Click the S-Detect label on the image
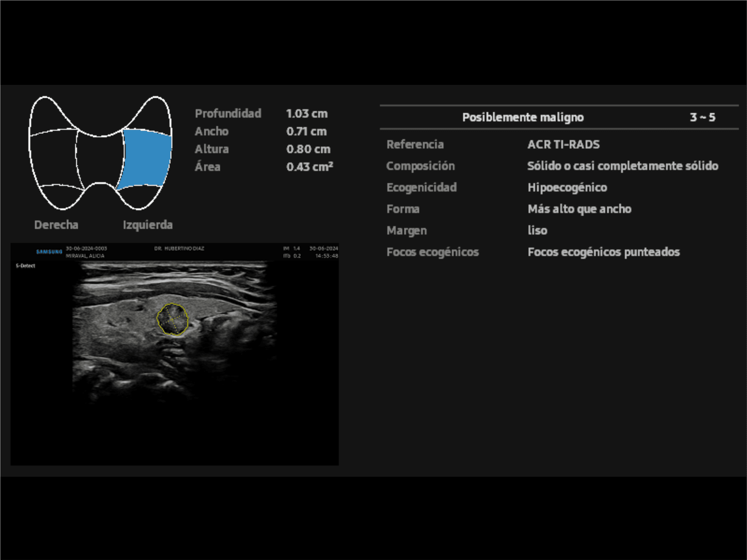The image size is (747, 560). pos(25,266)
